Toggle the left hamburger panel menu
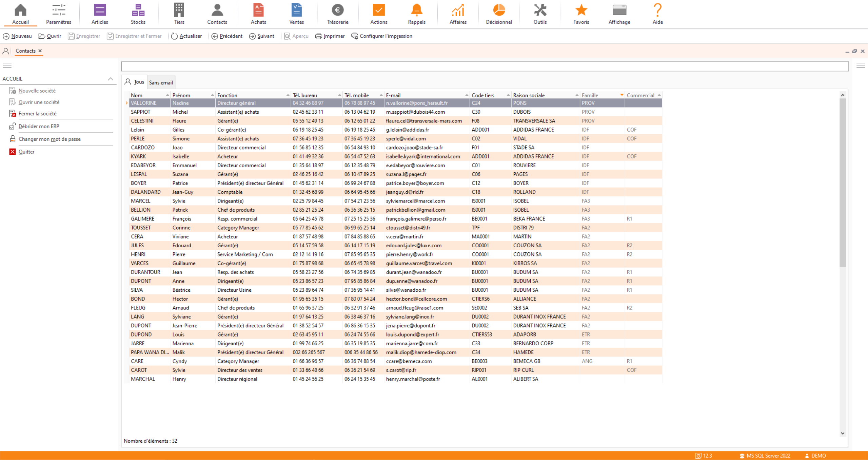 tap(7, 65)
